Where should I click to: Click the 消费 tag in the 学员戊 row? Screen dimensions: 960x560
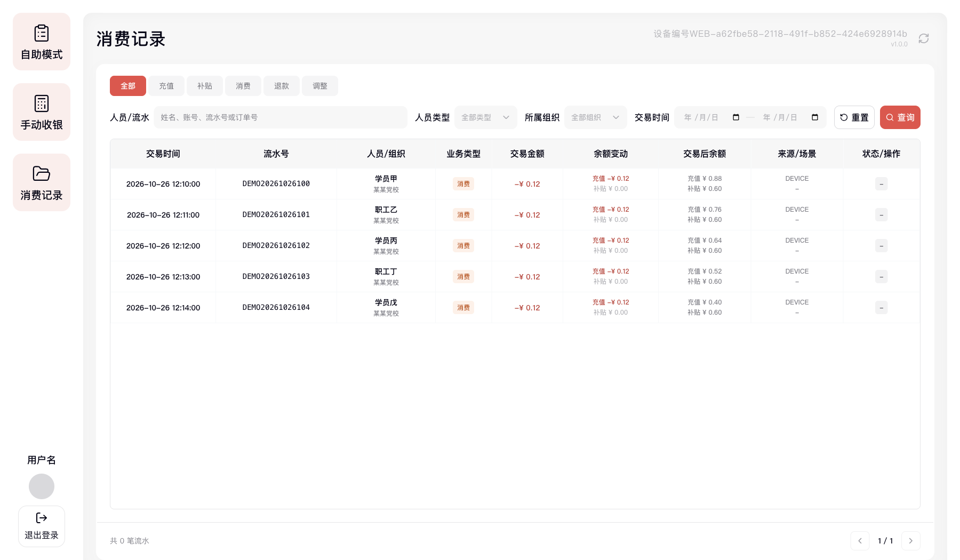tap(463, 308)
